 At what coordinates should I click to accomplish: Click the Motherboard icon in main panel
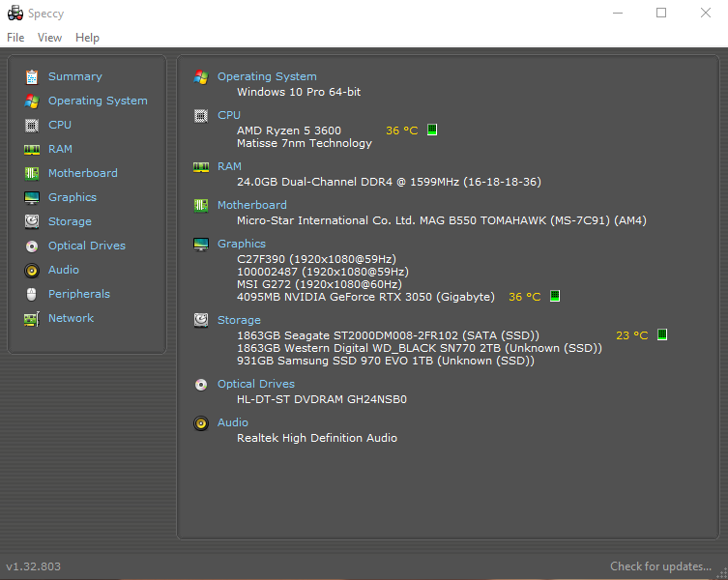(x=201, y=205)
